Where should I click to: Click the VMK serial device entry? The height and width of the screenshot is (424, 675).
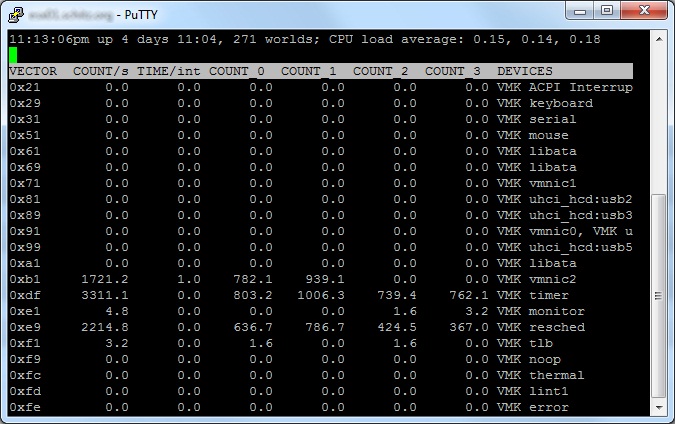pyautogui.click(x=537, y=119)
